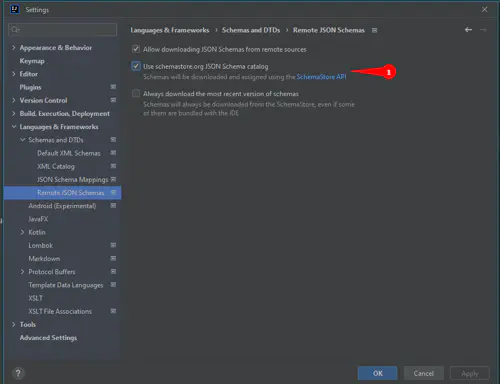Click the project icon beside Version Control
The height and width of the screenshot is (384, 500).
pos(113,100)
